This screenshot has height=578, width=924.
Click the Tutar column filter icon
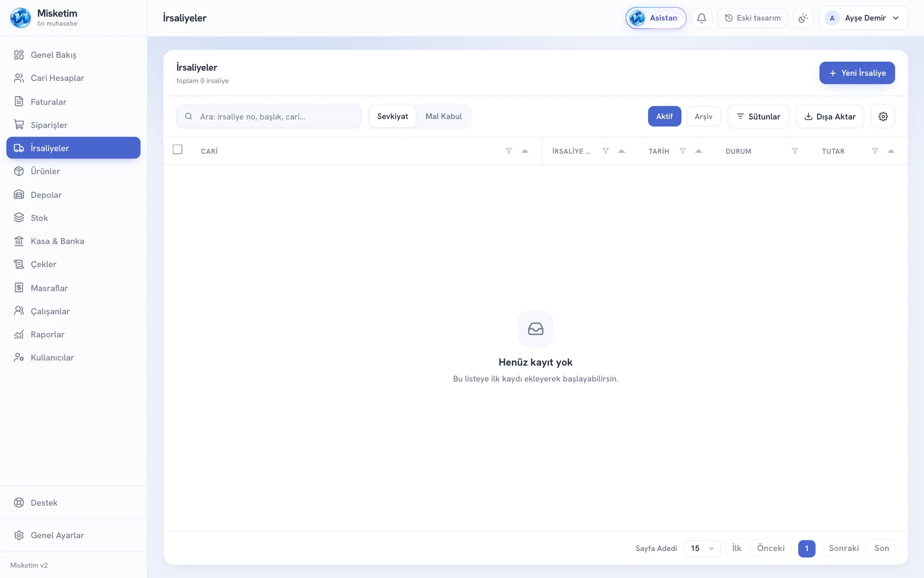(875, 151)
